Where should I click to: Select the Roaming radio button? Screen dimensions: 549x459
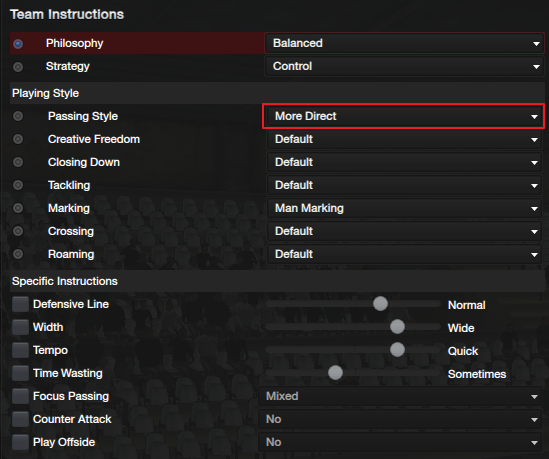(18, 254)
